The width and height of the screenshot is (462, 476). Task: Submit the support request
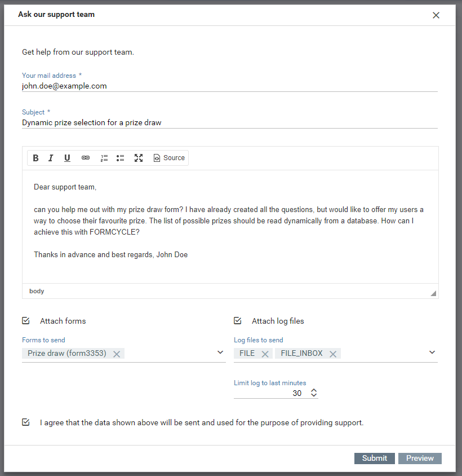coord(374,458)
